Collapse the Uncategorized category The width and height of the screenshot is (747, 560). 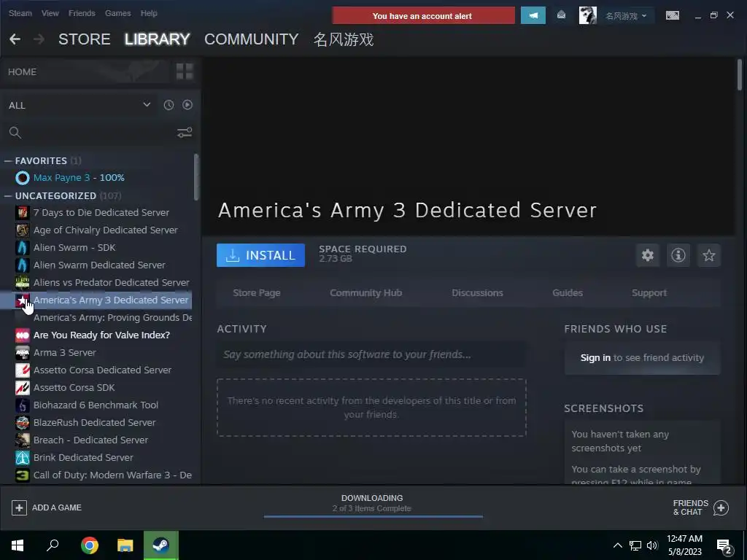coord(7,195)
